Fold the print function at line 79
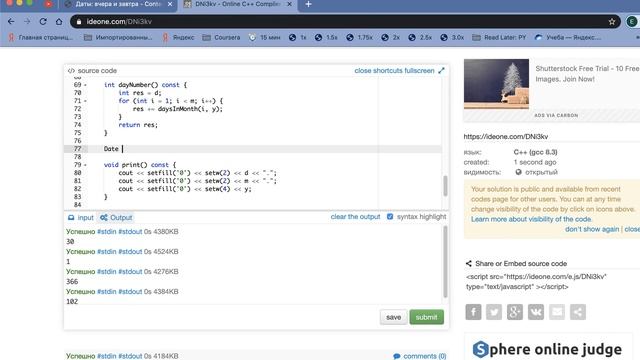Screen dimensions: 640x360 click(85, 165)
